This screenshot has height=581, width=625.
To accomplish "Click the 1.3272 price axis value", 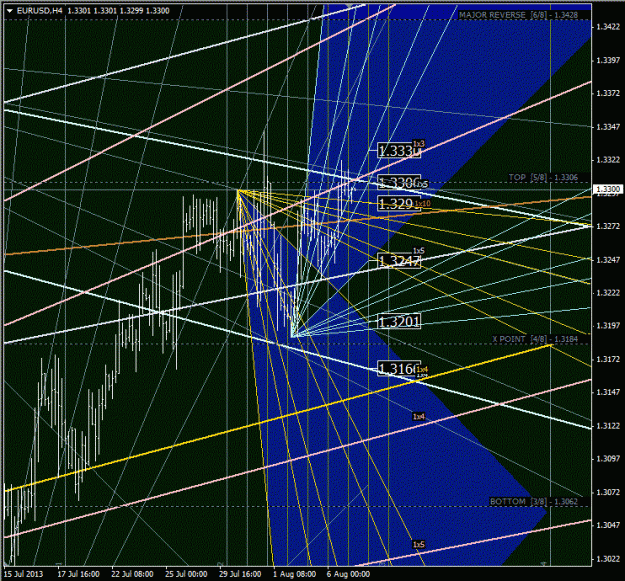I will tap(608, 226).
